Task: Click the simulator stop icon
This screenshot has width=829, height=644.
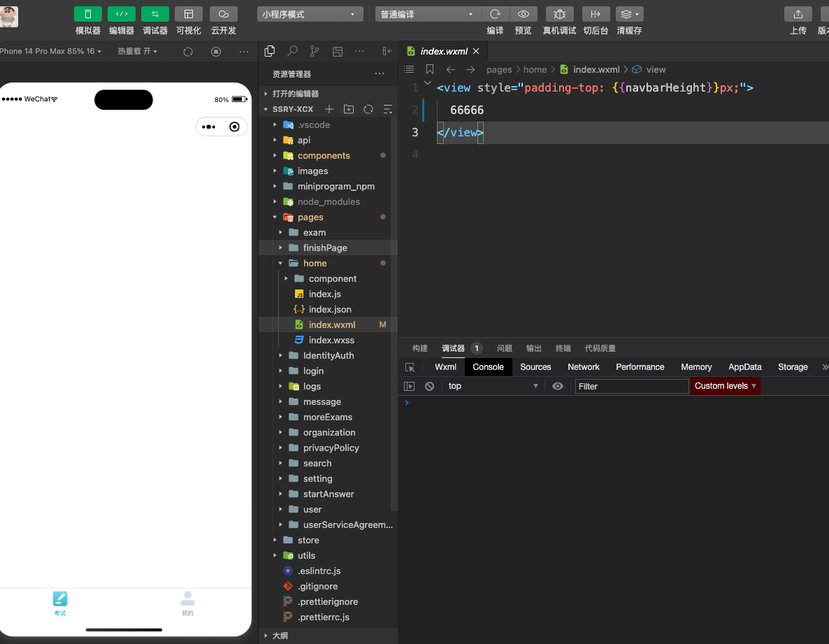Action: tap(216, 51)
